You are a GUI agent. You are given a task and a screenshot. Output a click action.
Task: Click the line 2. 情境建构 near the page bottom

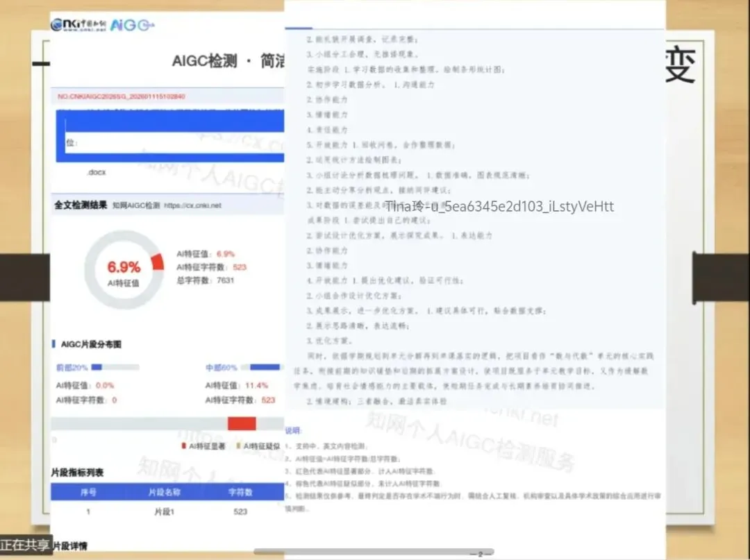376,401
